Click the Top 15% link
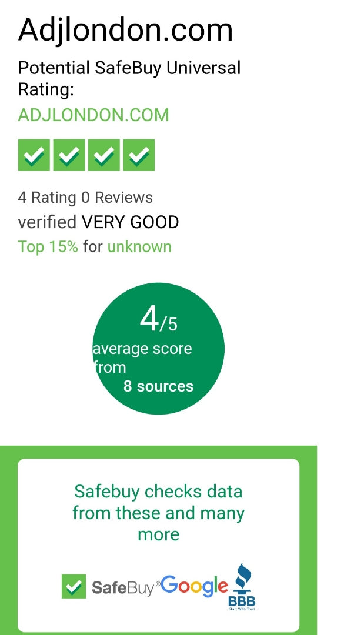Viewport: 364px width, 635px height. click(48, 246)
